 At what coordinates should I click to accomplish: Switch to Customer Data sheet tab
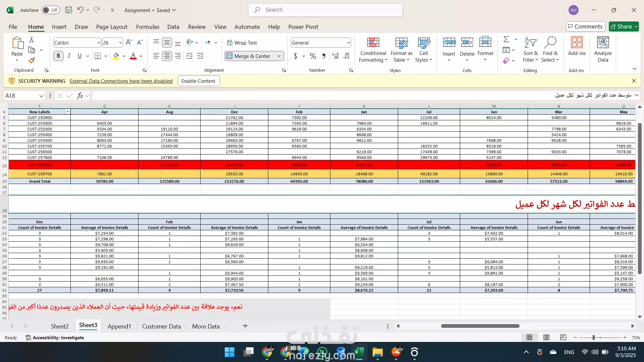coord(161,326)
